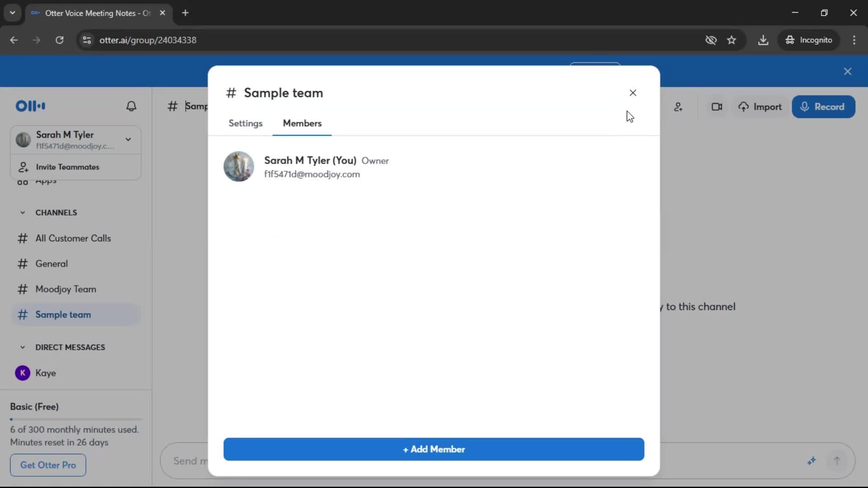Image resolution: width=868 pixels, height=488 pixels.
Task: Start recording with Record button
Action: pyautogui.click(x=823, y=107)
